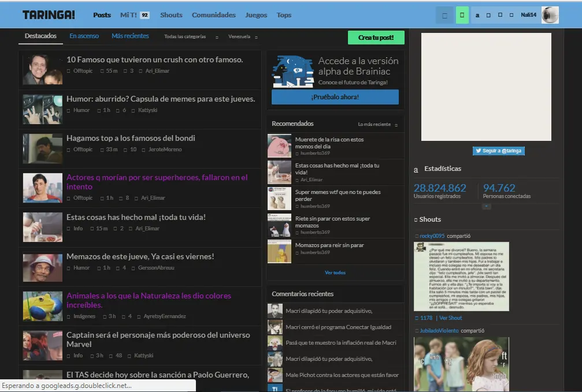
Task: Open post 'Captain será el personaje más poderoso'
Action: coord(158,339)
